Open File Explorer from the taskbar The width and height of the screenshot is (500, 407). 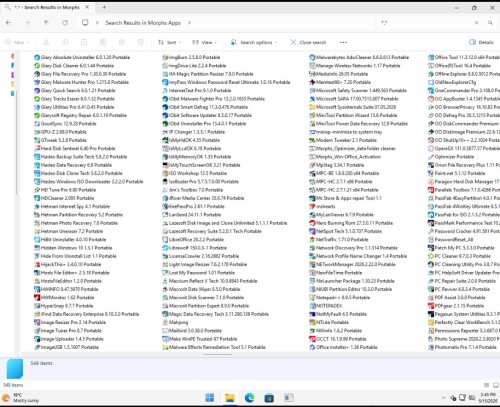[230, 397]
